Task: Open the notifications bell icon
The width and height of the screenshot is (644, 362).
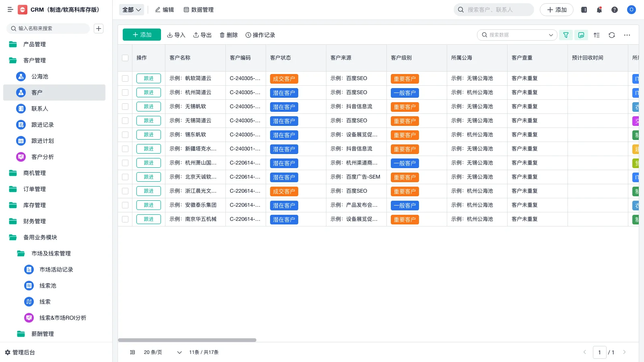Action: coord(599,10)
